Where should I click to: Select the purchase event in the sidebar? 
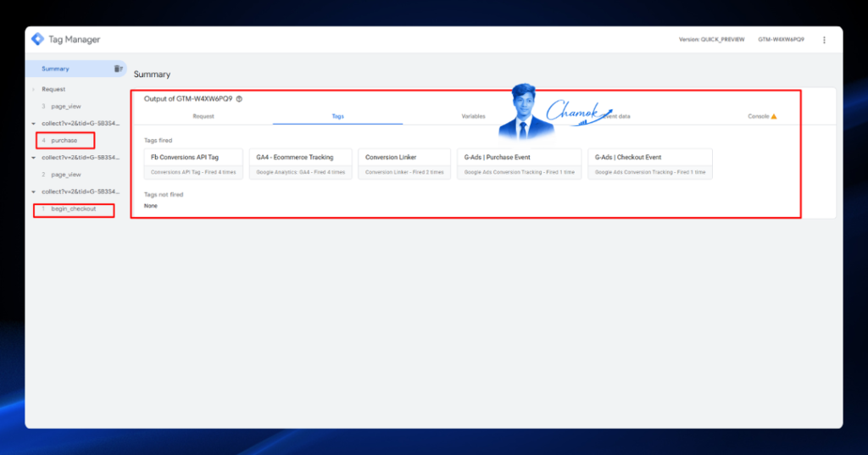pyautogui.click(x=65, y=141)
